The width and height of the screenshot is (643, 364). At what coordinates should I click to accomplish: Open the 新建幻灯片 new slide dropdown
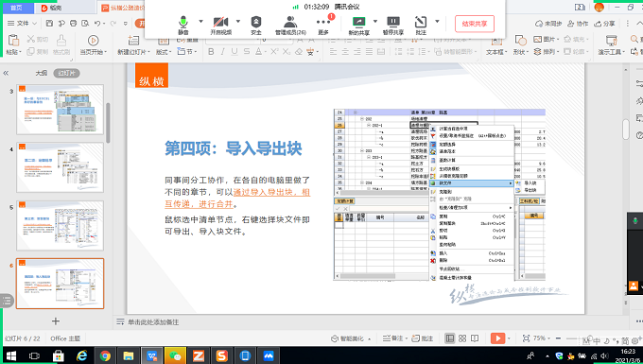click(133, 52)
